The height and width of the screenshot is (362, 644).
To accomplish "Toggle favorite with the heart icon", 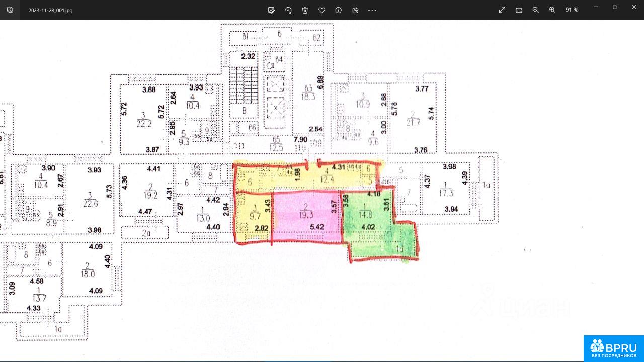I will pyautogui.click(x=321, y=10).
